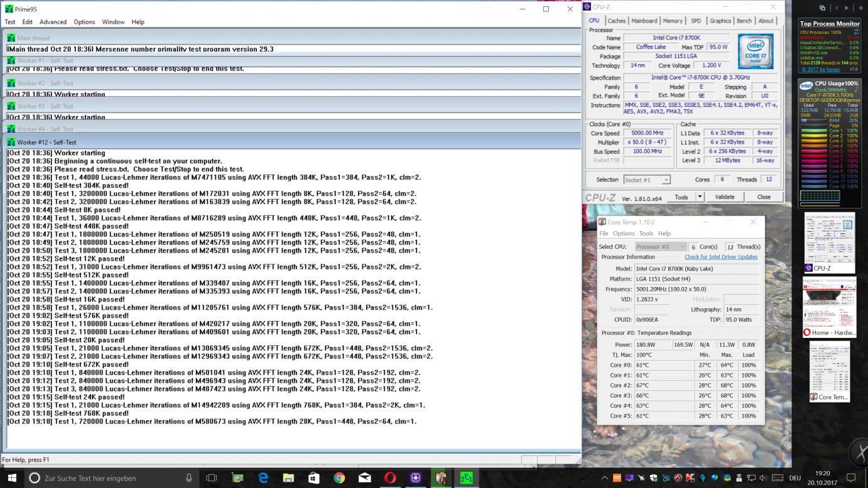Open the Test menu in Prime95
Screen dimensions: 868x488
[x=10, y=22]
